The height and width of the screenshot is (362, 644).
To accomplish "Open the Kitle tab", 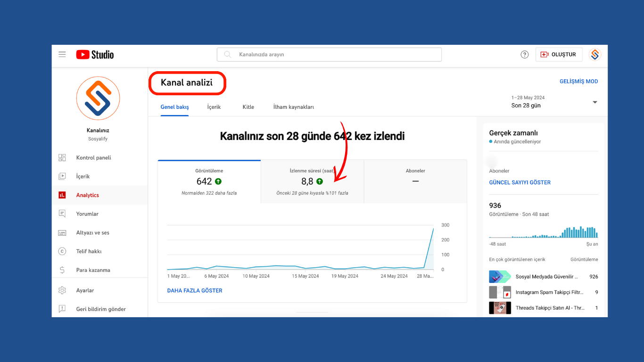I will tap(248, 107).
